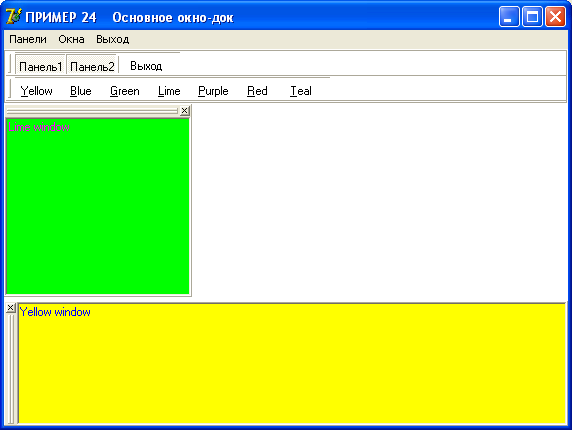This screenshot has width=572, height=430.
Task: Toggle the Панель2 toolbar button
Action: click(92, 65)
